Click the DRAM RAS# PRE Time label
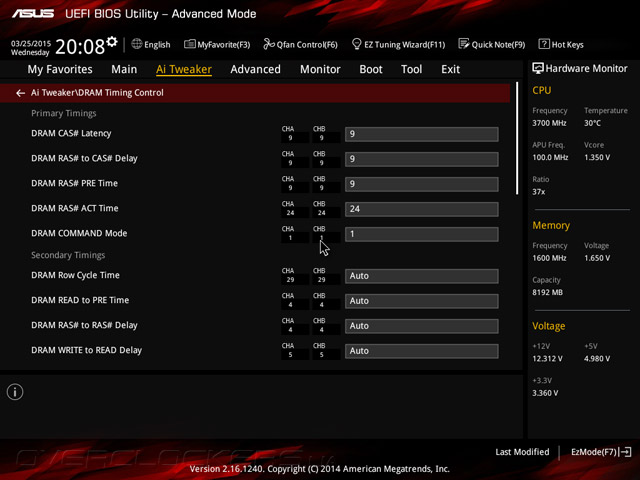This screenshot has height=480, width=640. (74, 183)
